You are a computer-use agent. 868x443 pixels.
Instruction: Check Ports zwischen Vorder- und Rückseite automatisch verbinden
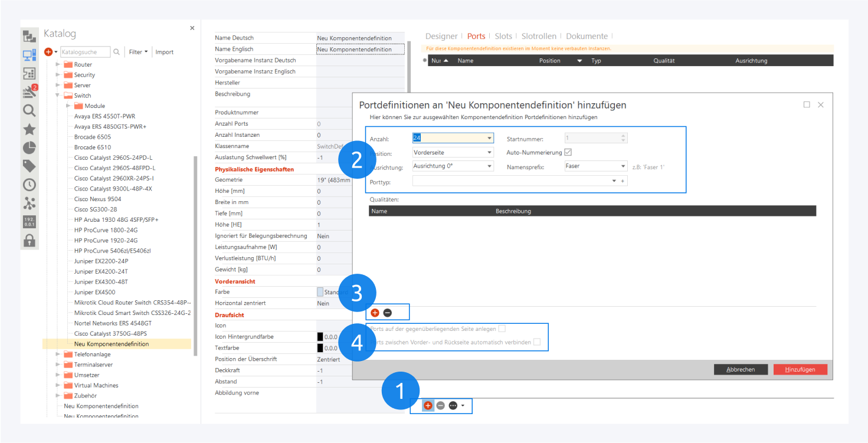tap(537, 342)
